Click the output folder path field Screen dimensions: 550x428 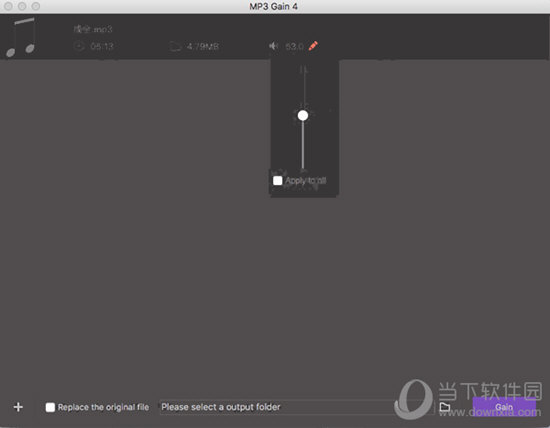277,407
